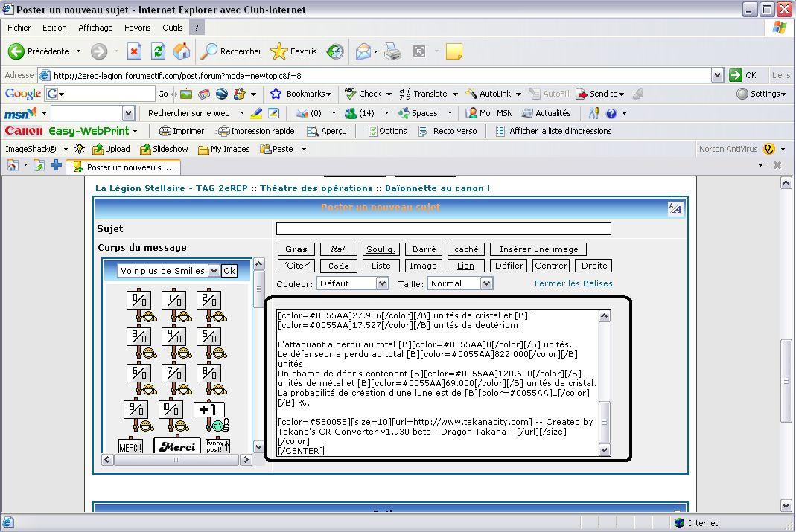Open the Affichage menu
This screenshot has width=796, height=532.
[x=95, y=28]
